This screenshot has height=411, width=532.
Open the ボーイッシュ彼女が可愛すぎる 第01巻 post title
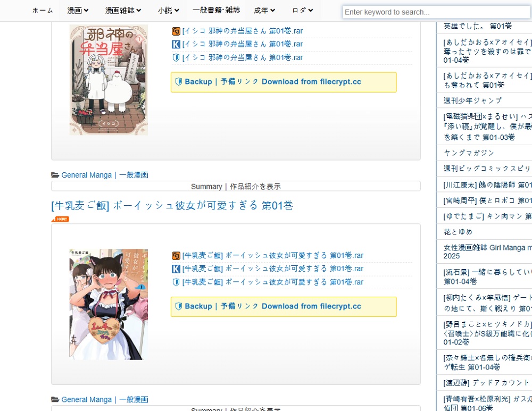click(172, 206)
